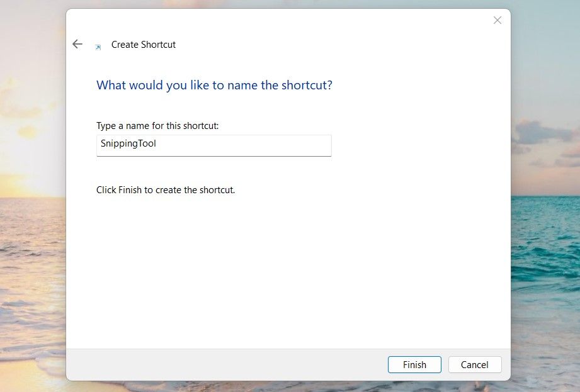Image resolution: width=580 pixels, height=392 pixels.
Task: Click the small shortcut icon beside the title
Action: [x=98, y=47]
